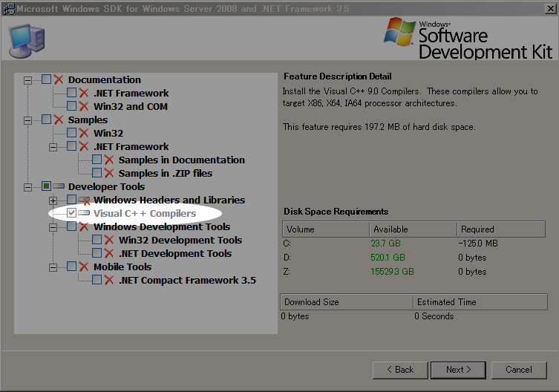Collapse the Samples tree node

[27, 120]
